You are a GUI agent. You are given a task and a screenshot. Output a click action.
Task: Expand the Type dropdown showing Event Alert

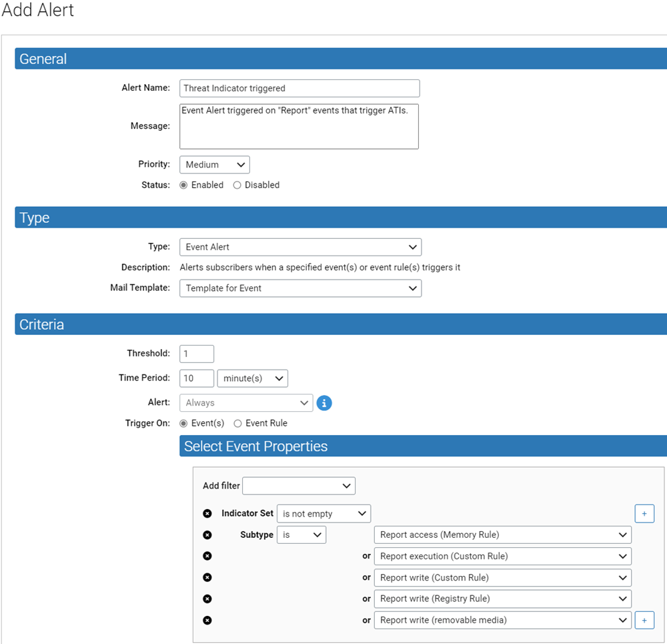click(300, 247)
